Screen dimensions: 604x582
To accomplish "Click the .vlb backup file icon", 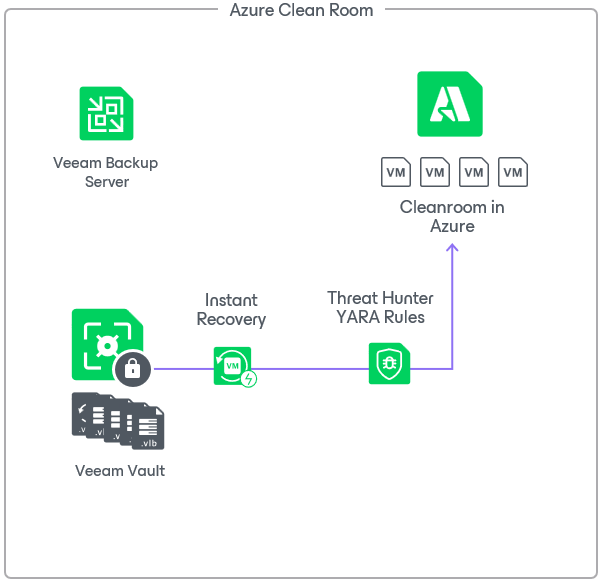I will pos(148,428).
